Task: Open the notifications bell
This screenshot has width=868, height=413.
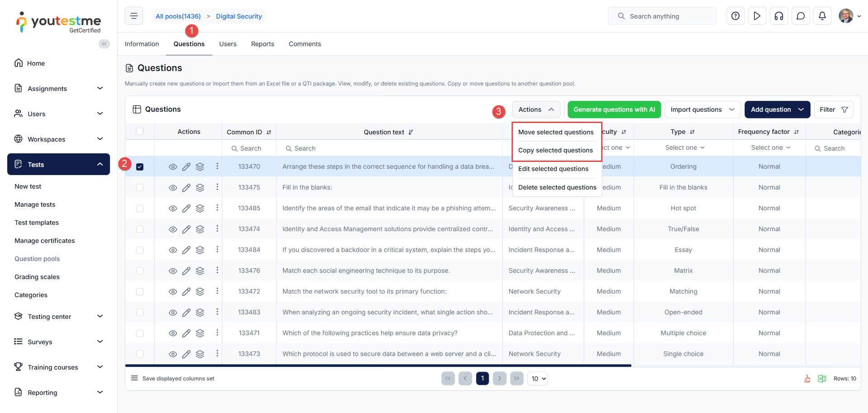Action: [x=822, y=16]
